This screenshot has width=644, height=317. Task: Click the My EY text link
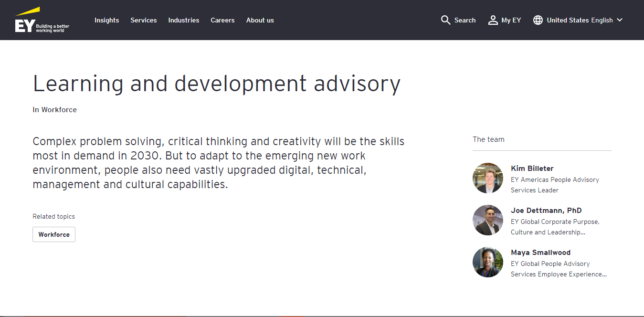click(x=511, y=20)
